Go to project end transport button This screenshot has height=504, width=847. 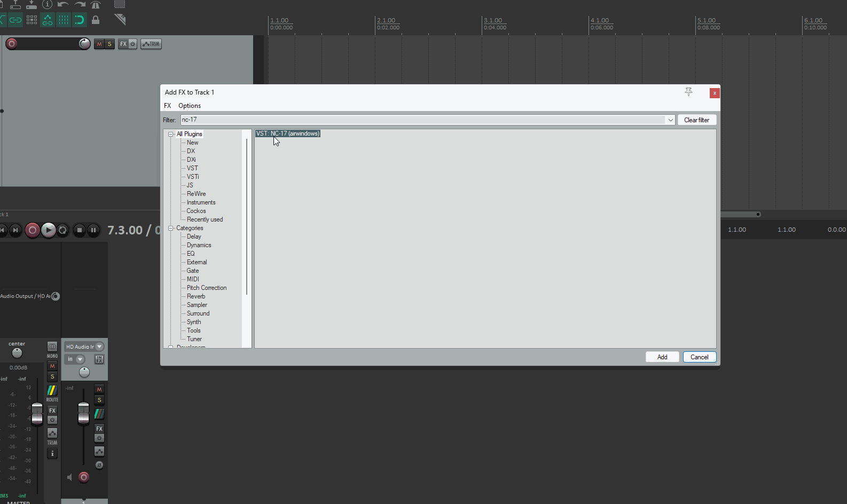click(x=15, y=230)
